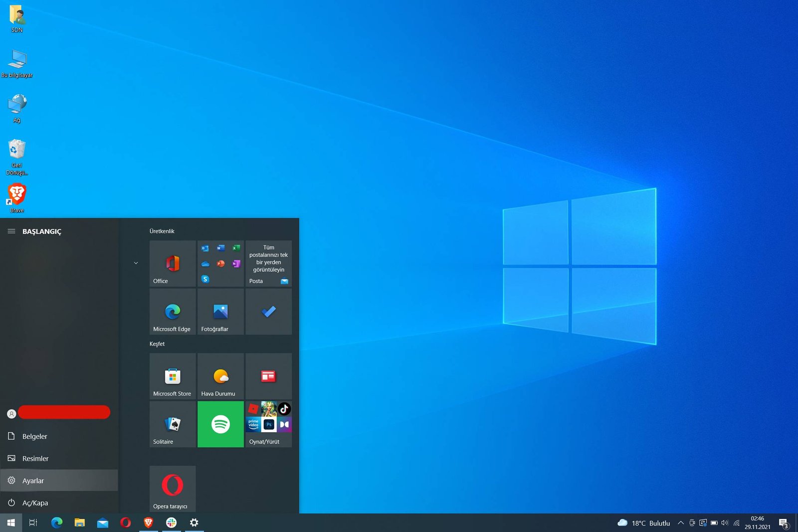This screenshot has height=532, width=798.
Task: Select Belgeler in Start sidebar
Action: (34, 436)
